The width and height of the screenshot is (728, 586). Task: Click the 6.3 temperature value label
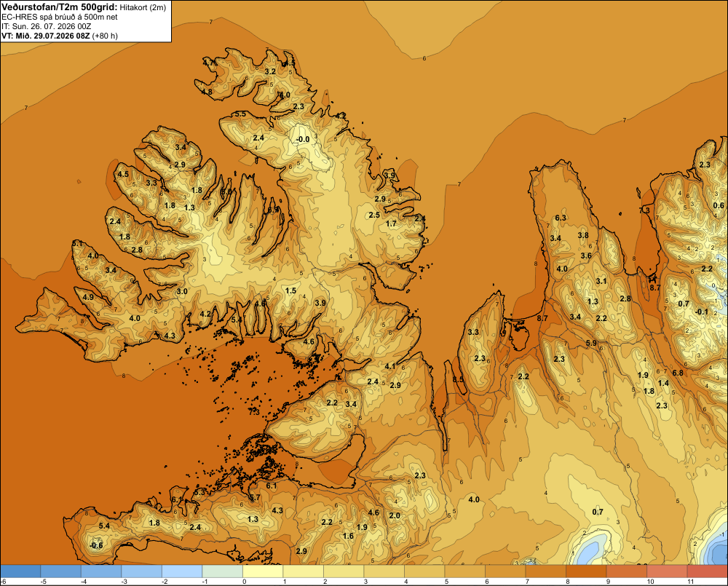click(x=561, y=218)
